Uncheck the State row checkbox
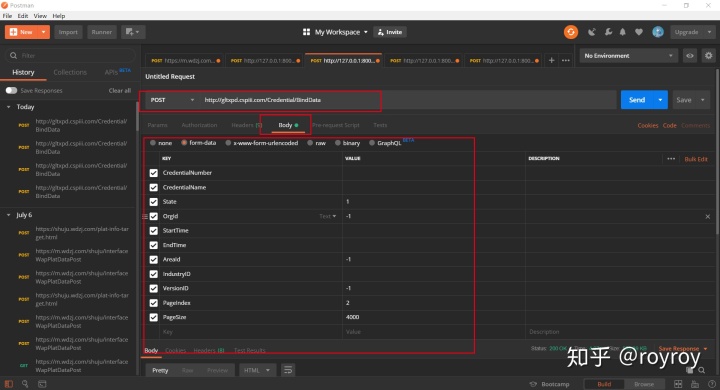 click(x=153, y=202)
